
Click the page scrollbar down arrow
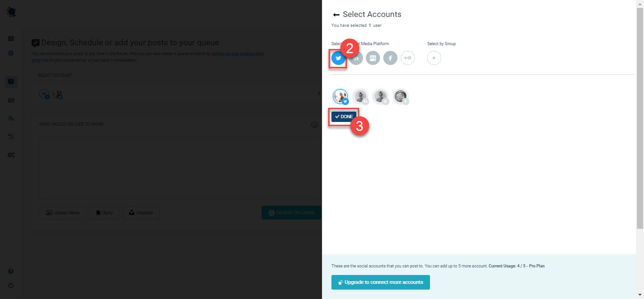tap(640, 295)
